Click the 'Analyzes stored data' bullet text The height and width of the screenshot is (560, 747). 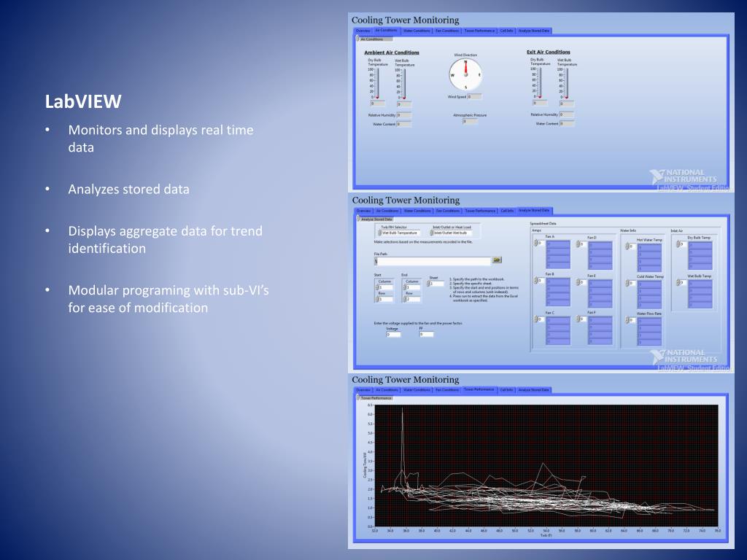click(x=128, y=189)
